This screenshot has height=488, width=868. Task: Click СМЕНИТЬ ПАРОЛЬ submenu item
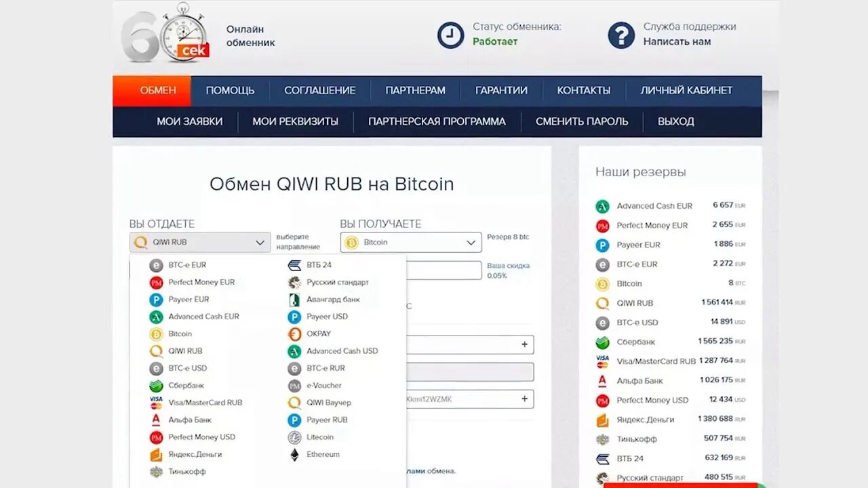pos(582,121)
